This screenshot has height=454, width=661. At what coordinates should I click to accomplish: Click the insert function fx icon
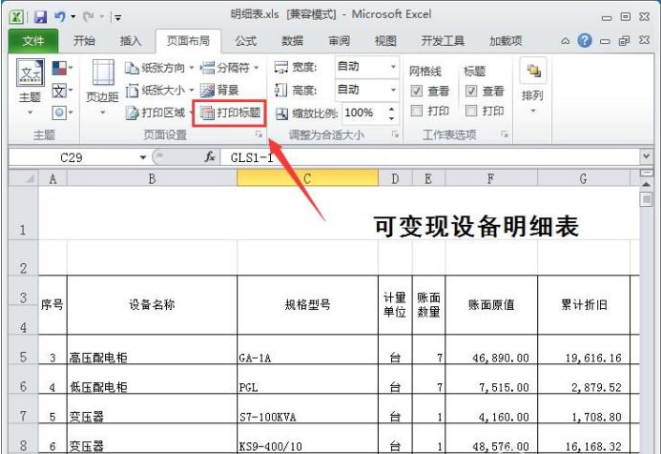210,157
